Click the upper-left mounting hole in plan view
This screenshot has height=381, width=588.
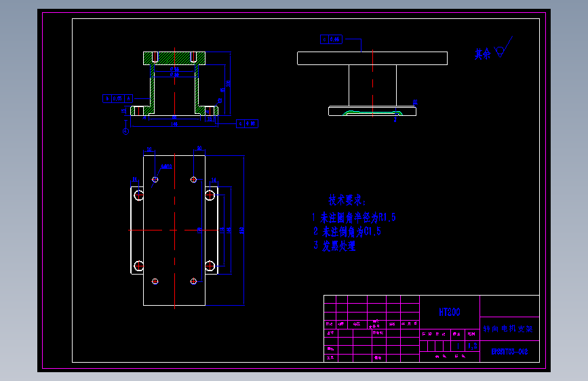[x=139, y=195]
